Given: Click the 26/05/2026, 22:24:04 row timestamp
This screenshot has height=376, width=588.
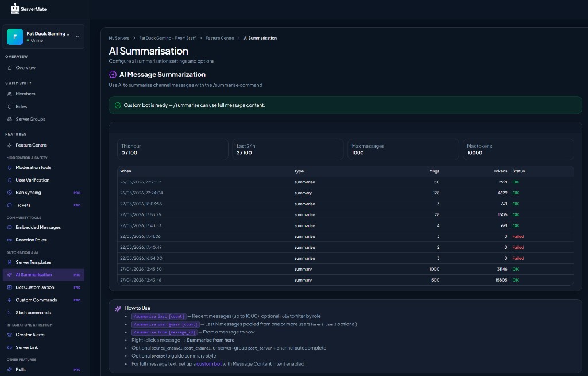Looking at the screenshot, I should (141, 193).
